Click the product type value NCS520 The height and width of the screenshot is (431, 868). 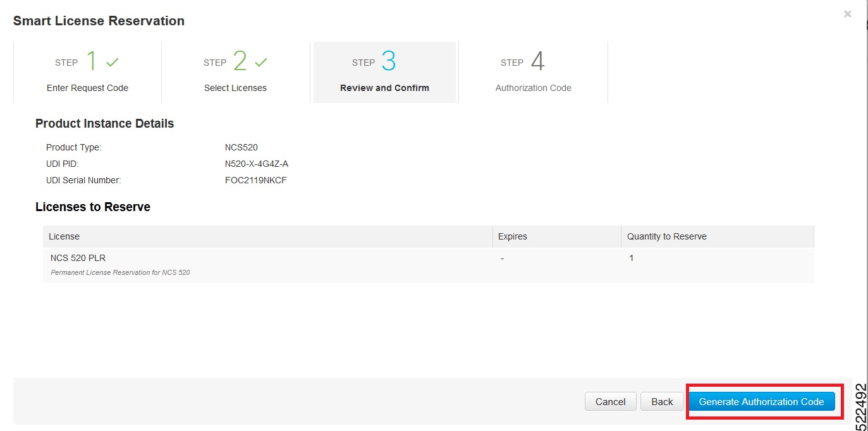tap(241, 147)
